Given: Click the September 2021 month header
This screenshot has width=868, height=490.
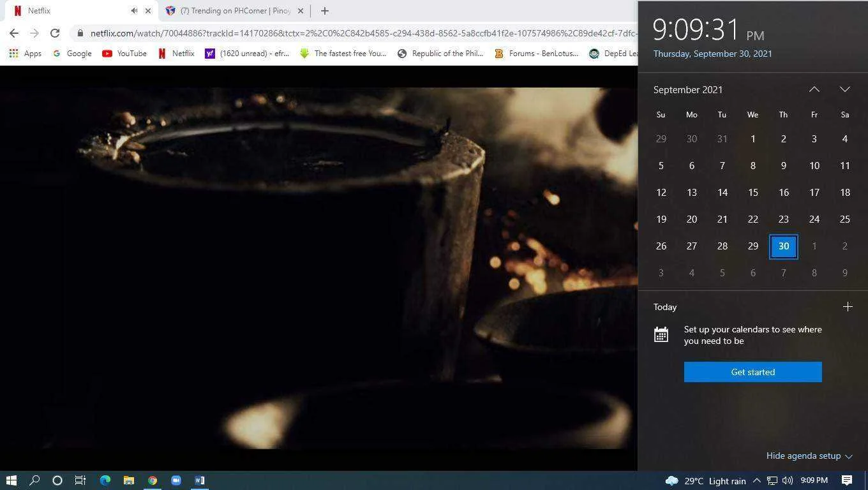Looking at the screenshot, I should pos(688,90).
